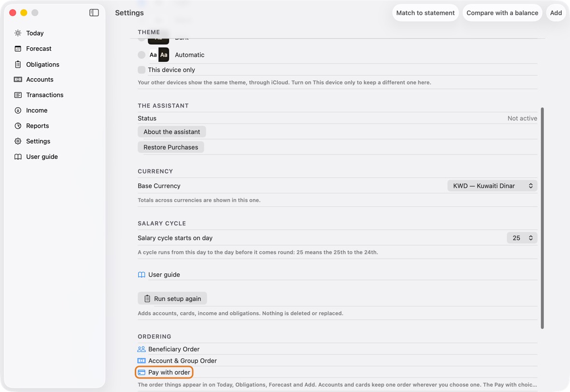Click the people icon beside Beneficiary Order
570x392 pixels.
pyautogui.click(x=142, y=349)
